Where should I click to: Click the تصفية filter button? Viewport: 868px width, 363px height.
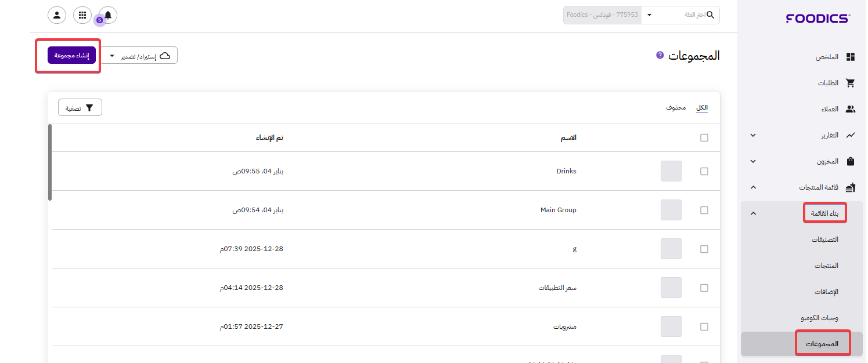[x=80, y=108]
